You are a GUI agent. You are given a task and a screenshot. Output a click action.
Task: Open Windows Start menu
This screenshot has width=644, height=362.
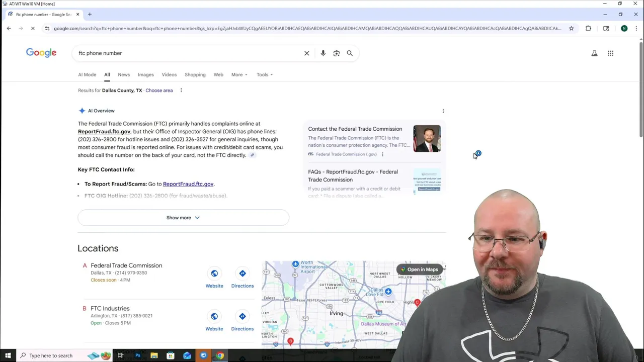pyautogui.click(x=8, y=355)
